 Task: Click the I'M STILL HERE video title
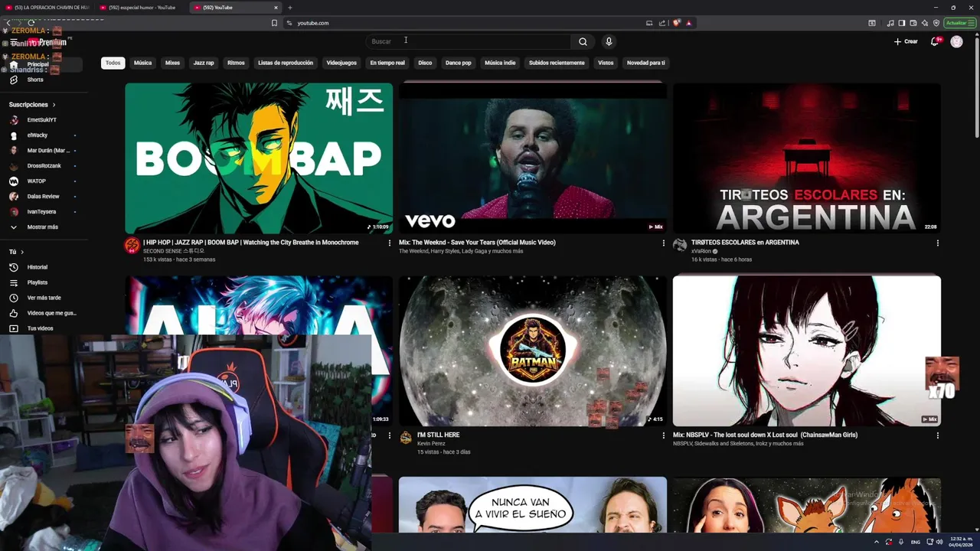click(x=438, y=435)
